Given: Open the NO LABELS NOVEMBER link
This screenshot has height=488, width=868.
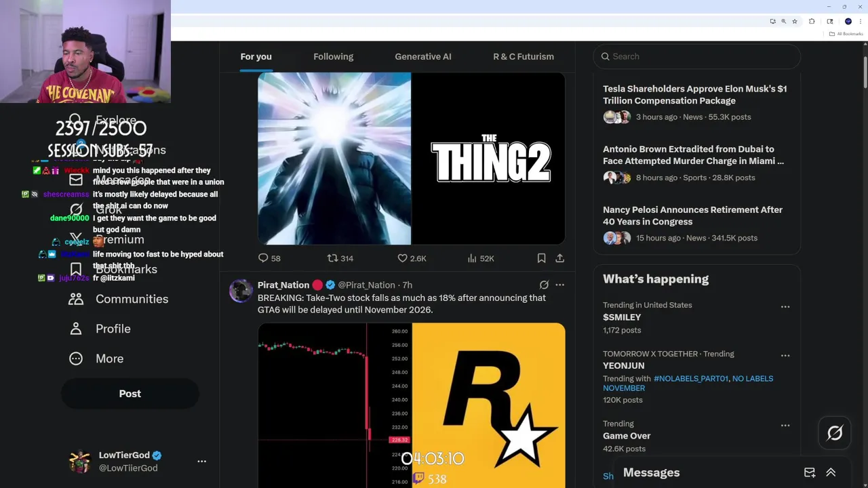Looking at the screenshot, I should point(688,383).
